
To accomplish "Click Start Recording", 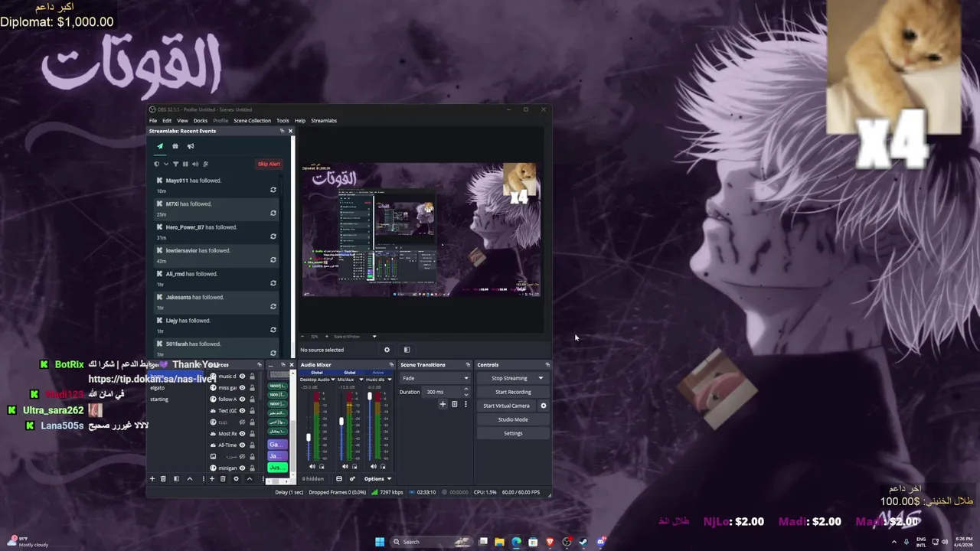I will (x=513, y=392).
